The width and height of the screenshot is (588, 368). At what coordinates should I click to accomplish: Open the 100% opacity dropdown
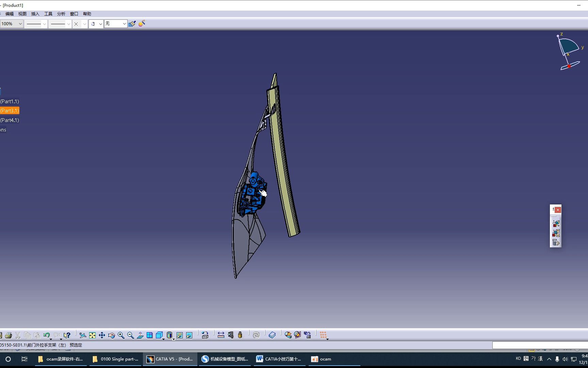coord(20,24)
